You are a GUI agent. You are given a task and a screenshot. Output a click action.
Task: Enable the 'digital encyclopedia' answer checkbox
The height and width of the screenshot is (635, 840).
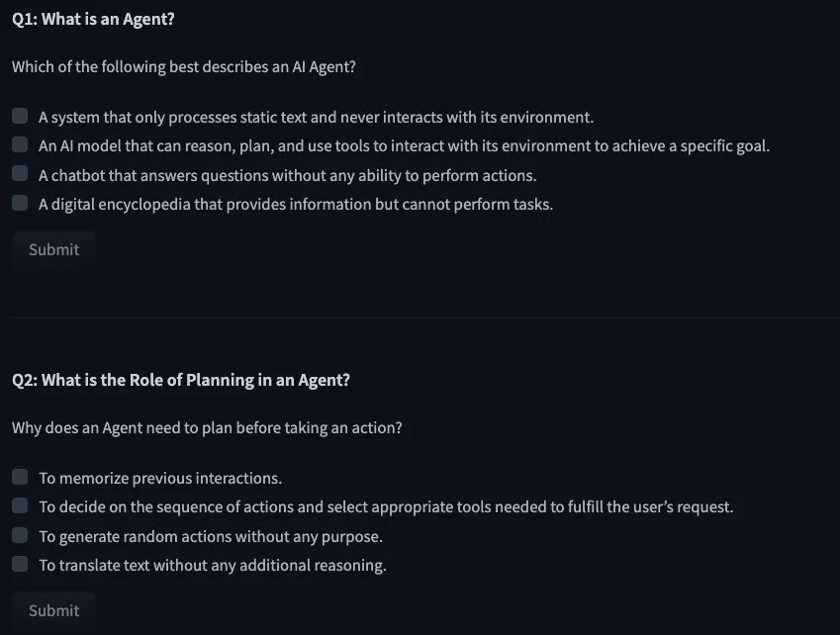[x=20, y=204]
